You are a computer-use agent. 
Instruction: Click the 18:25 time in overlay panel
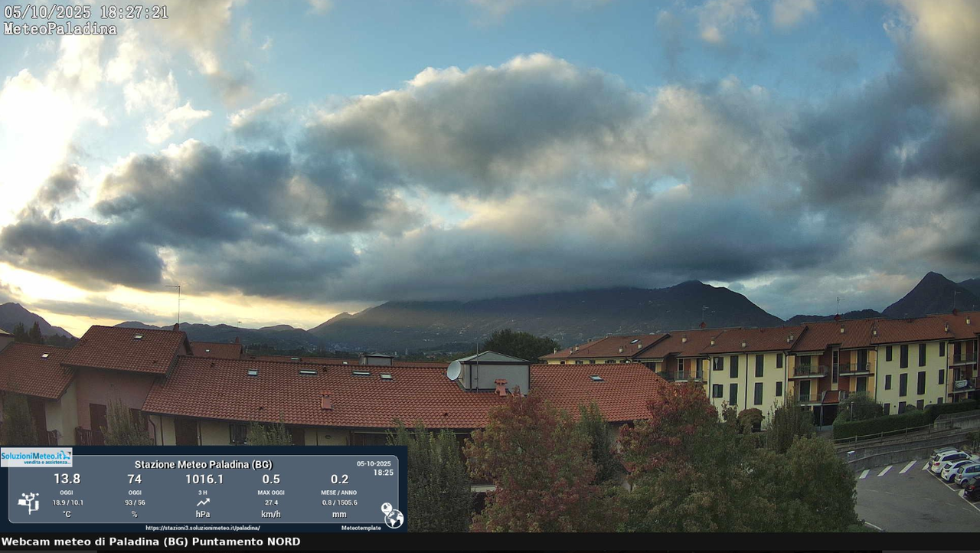383,473
